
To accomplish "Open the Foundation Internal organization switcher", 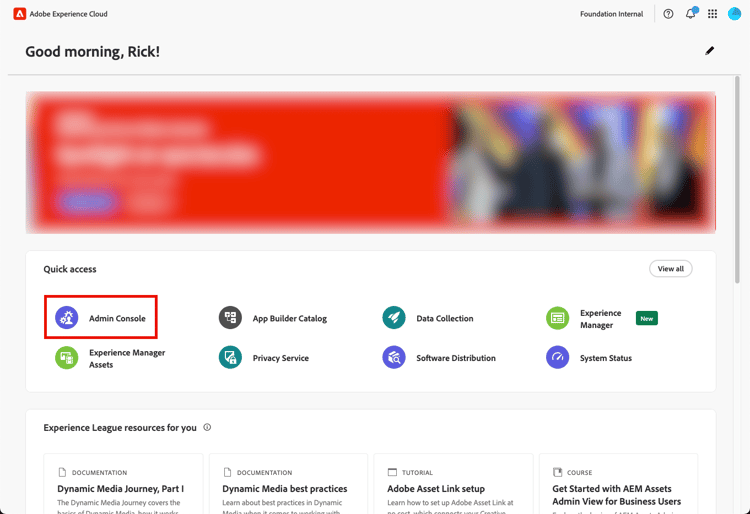I will point(611,14).
